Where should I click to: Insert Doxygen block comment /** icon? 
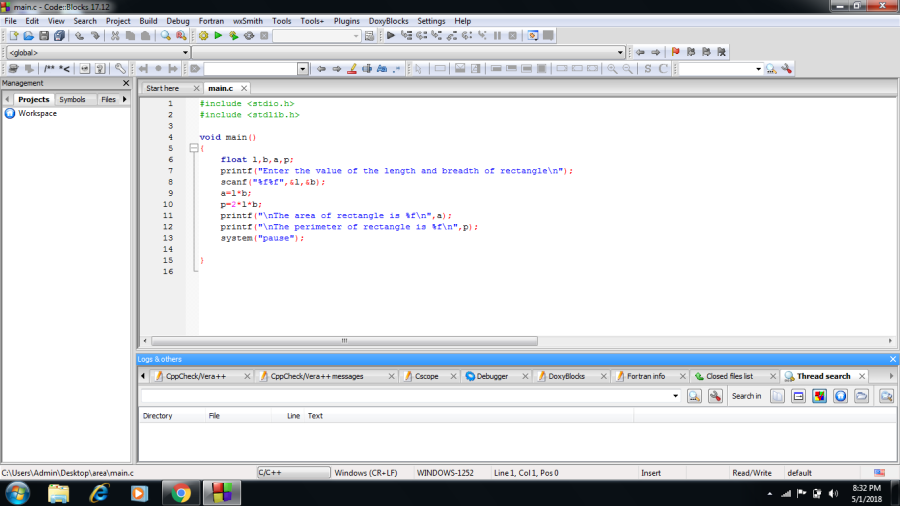(x=49, y=69)
